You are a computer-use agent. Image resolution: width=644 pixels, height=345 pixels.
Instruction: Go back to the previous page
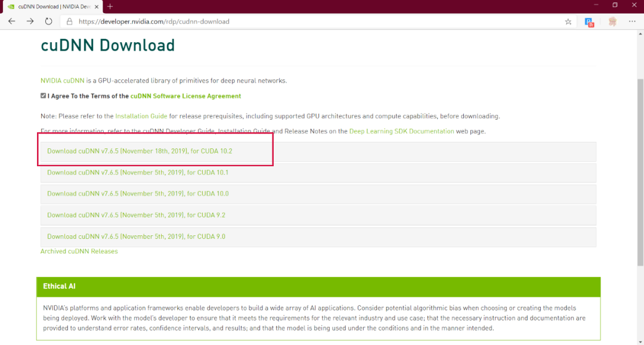click(x=11, y=21)
